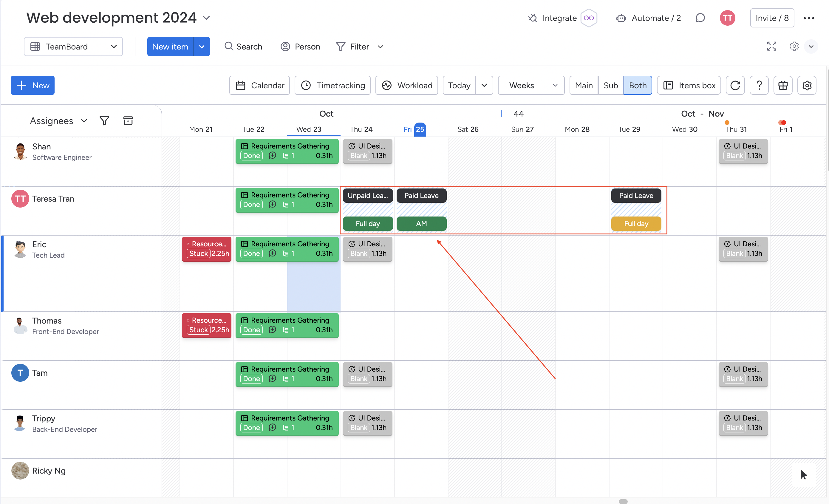Open the chat bubble icon in header
The image size is (829, 504).
coord(700,18)
